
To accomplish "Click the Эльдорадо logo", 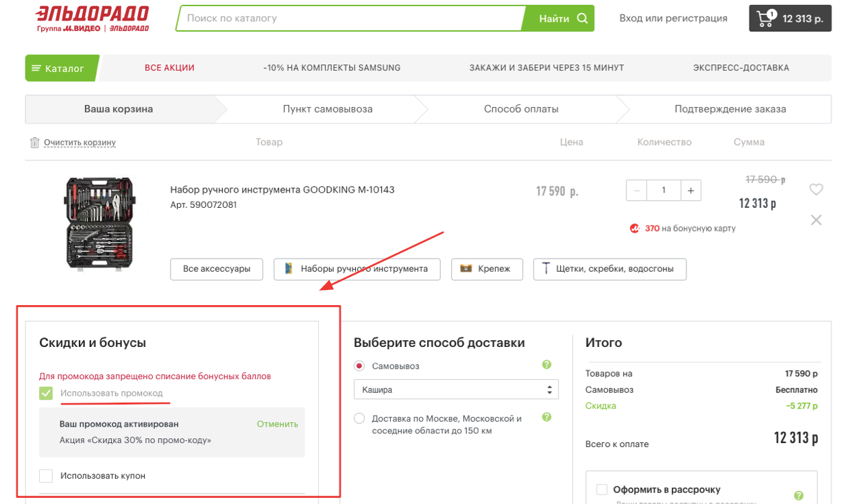I will click(93, 19).
